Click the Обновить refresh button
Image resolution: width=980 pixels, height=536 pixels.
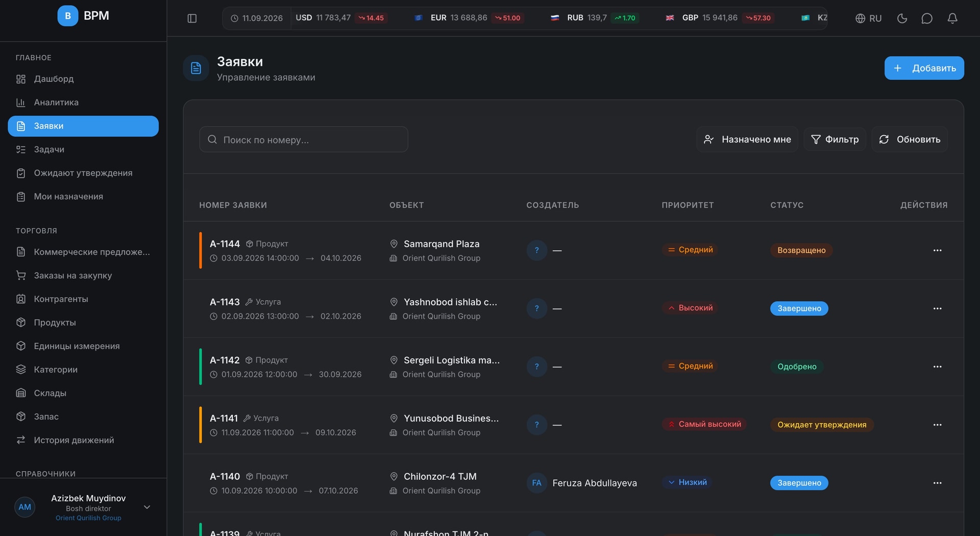(x=910, y=139)
